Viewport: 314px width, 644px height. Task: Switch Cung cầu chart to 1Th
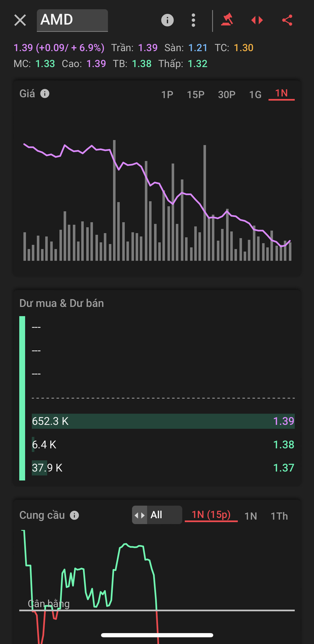point(279,516)
